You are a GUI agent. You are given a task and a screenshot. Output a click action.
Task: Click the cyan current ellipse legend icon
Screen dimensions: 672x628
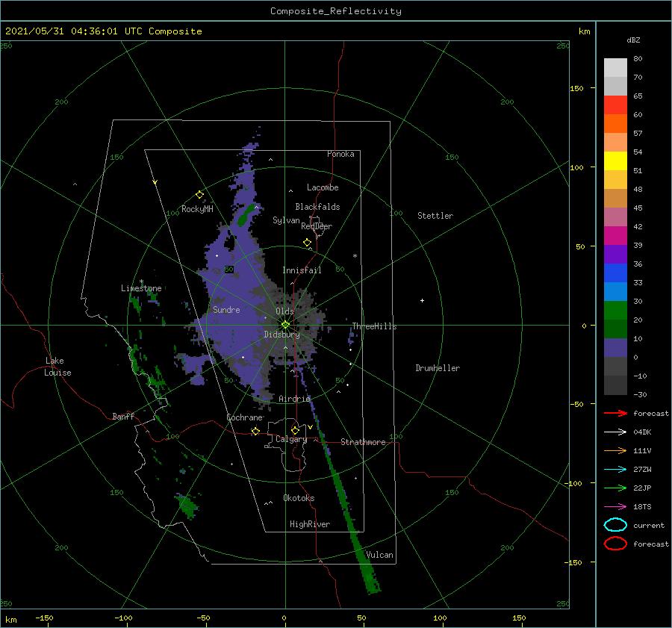[615, 525]
